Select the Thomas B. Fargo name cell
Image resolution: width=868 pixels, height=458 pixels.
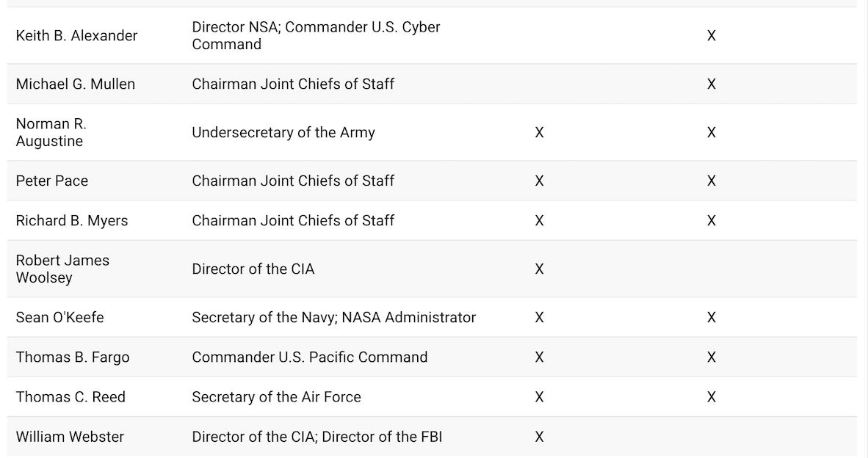[x=73, y=357]
